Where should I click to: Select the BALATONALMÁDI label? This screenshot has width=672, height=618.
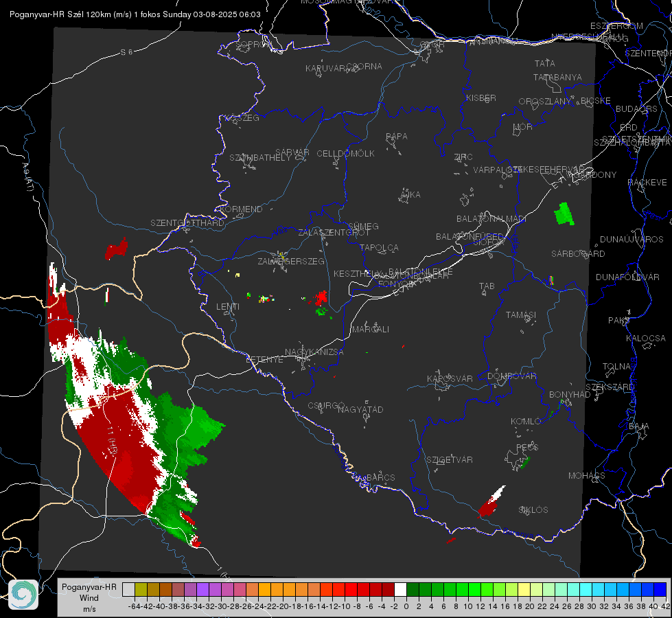[491, 218]
